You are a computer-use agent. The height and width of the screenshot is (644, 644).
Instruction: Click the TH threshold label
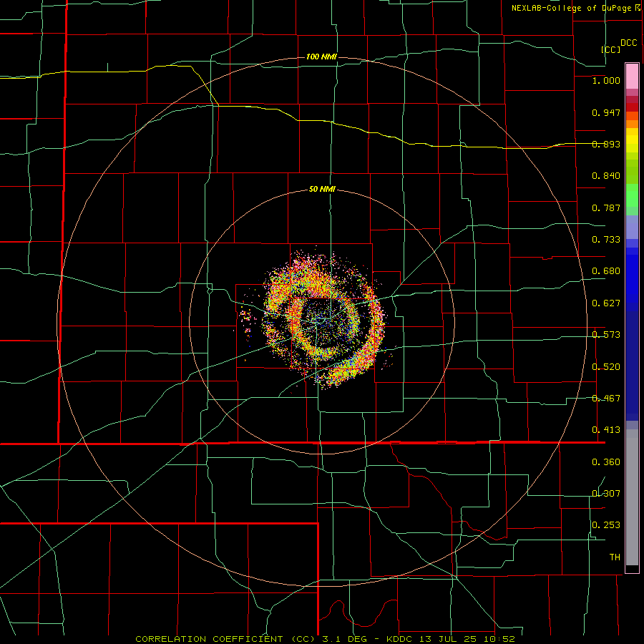pos(615,557)
